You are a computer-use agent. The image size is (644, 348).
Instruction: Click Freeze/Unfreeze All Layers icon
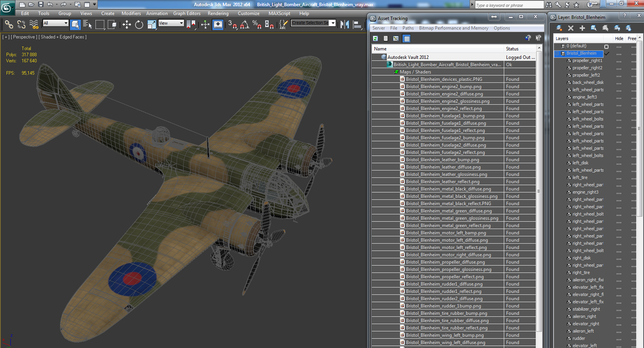[628, 28]
